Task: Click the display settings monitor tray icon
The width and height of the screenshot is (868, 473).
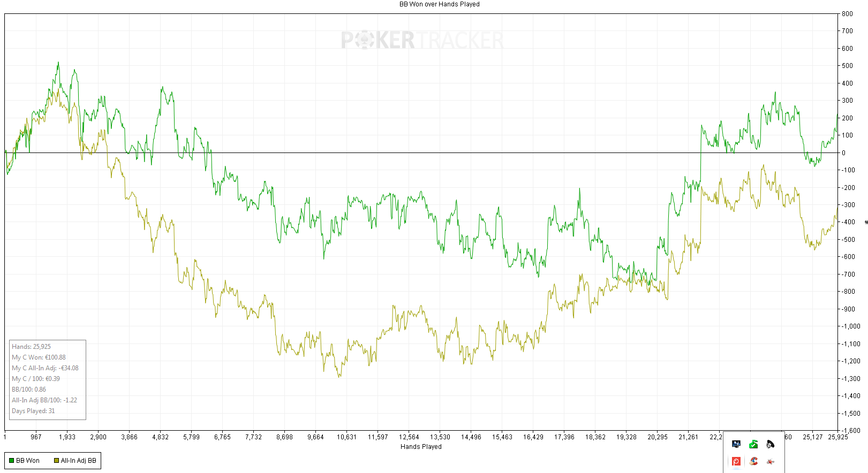Action: [736, 444]
